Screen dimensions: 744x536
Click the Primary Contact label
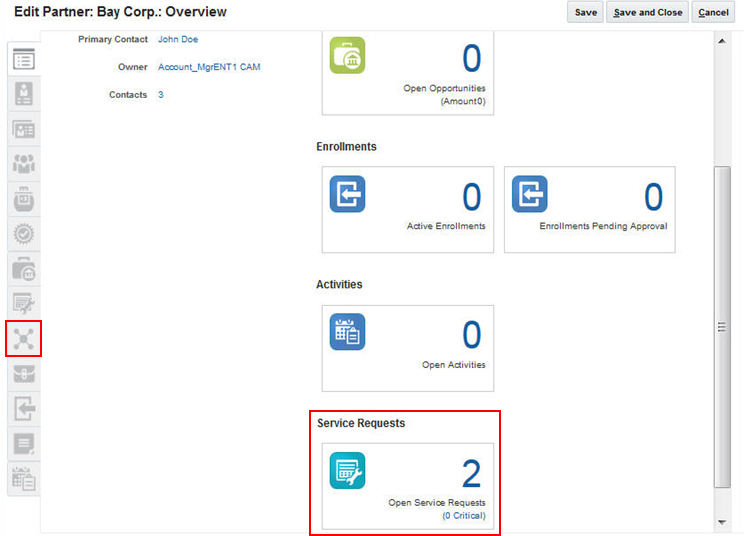113,39
